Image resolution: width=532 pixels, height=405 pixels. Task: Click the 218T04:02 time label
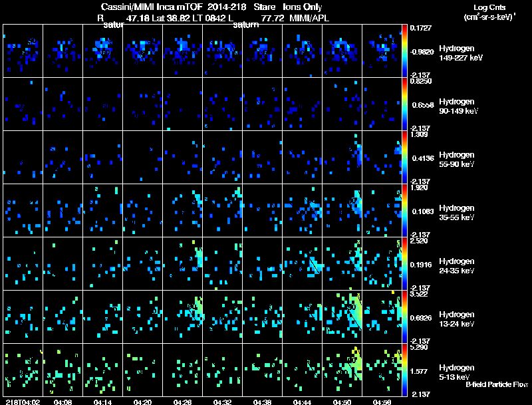pyautogui.click(x=23, y=402)
